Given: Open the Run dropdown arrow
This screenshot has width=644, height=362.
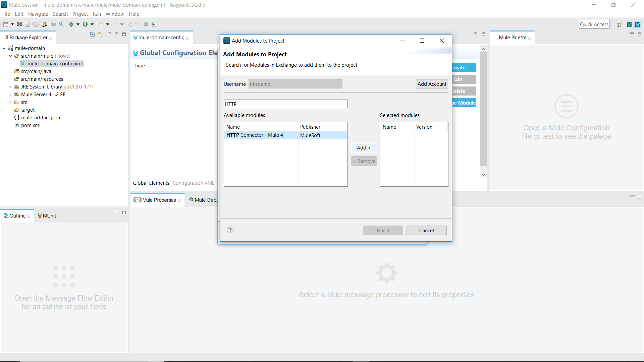Looking at the screenshot, I should pos(92,24).
